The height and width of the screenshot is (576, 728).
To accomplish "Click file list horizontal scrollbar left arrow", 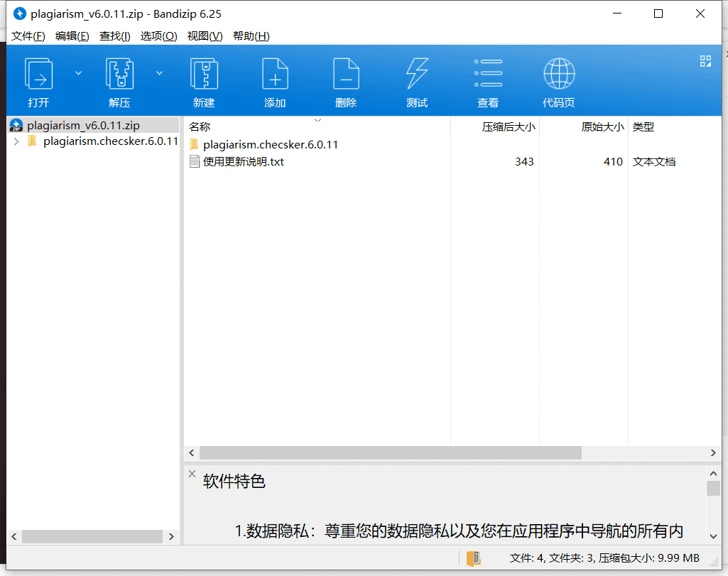I will click(192, 452).
